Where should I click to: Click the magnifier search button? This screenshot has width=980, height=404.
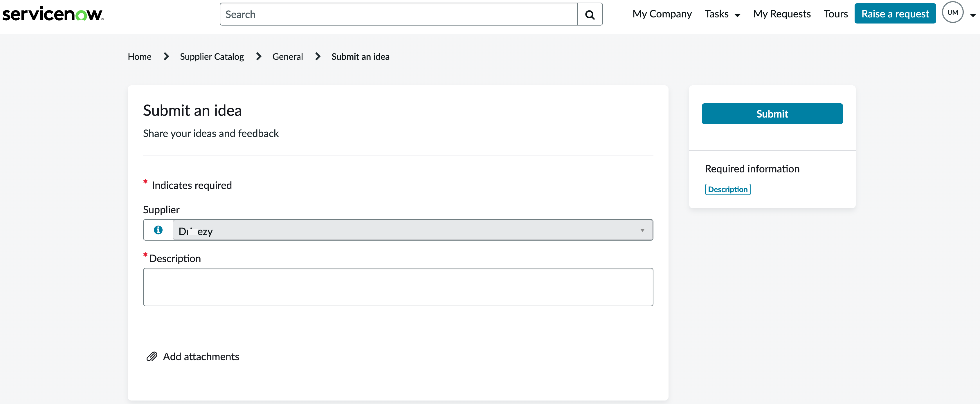pos(590,15)
